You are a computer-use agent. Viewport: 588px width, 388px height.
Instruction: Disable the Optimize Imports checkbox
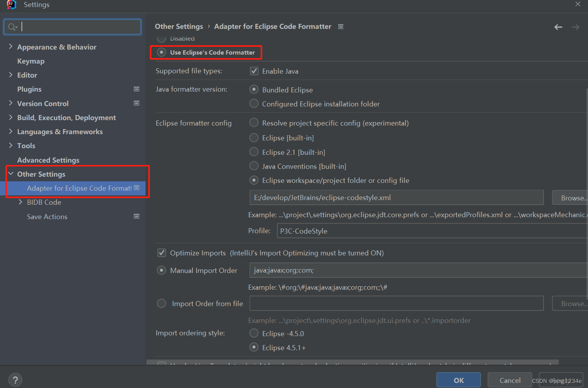click(162, 252)
